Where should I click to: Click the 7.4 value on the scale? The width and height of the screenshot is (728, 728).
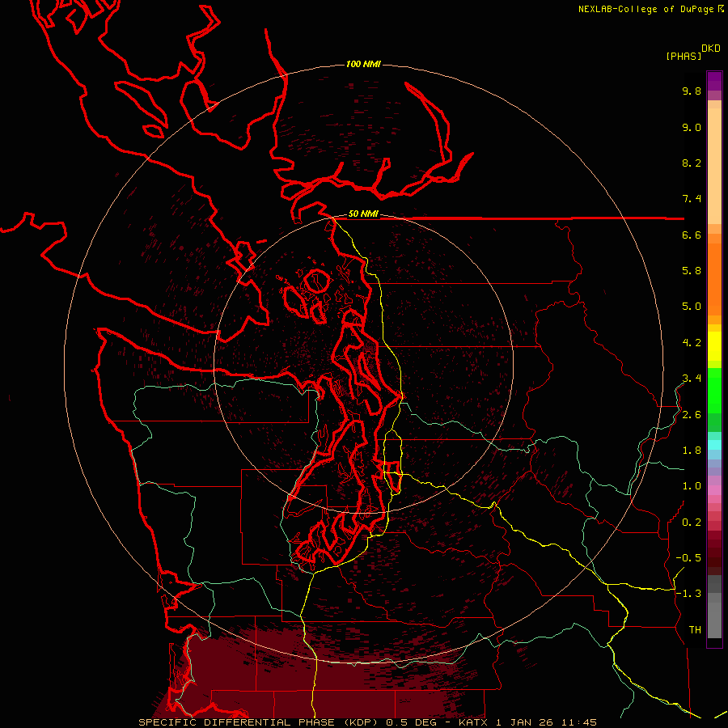pos(692,199)
